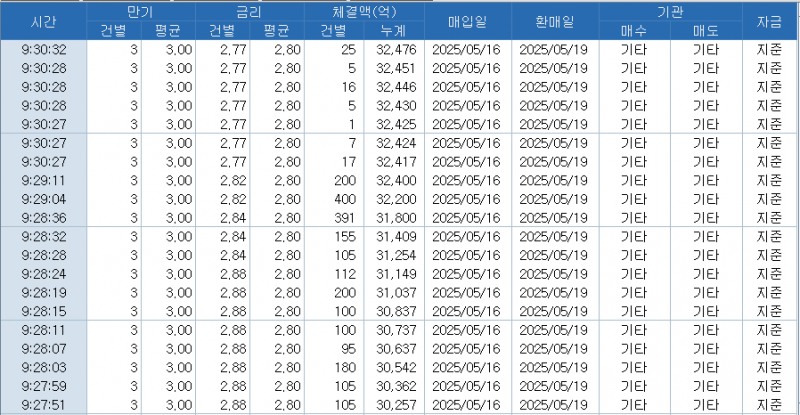Click the 환매일 column header
Screen dimensions: 800x415
(x=555, y=21)
